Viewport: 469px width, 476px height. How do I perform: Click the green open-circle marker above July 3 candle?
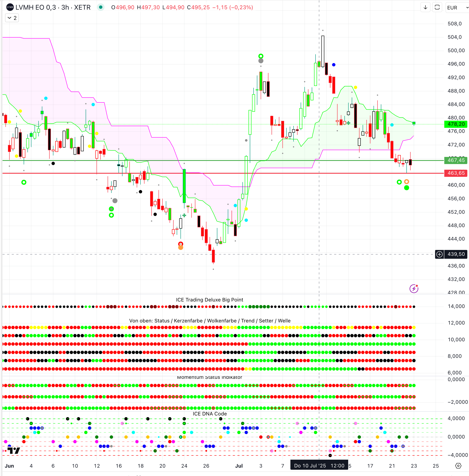(x=261, y=56)
